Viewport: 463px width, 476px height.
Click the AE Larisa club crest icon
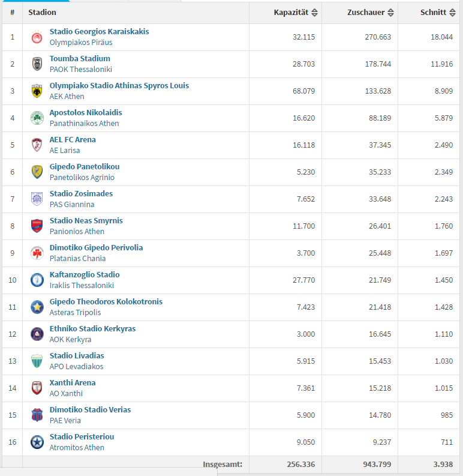(x=37, y=145)
